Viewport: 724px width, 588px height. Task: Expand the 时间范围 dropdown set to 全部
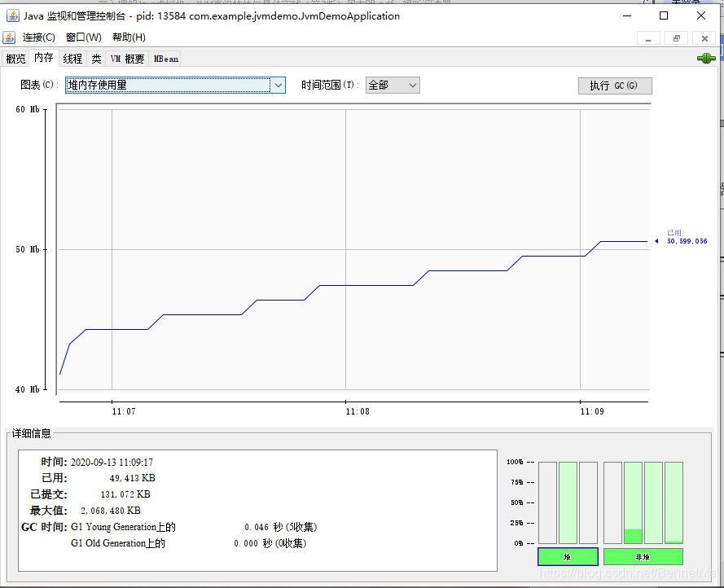(393, 85)
